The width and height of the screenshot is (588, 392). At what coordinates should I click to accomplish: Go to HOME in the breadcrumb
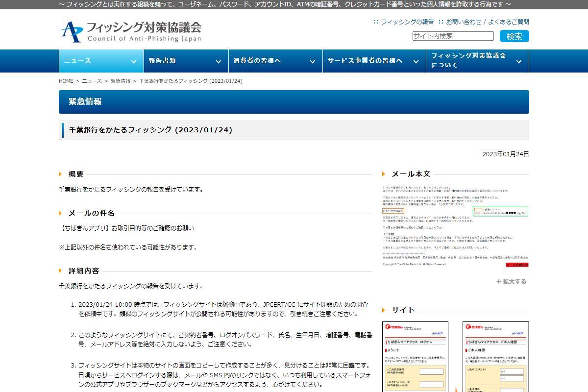66,81
